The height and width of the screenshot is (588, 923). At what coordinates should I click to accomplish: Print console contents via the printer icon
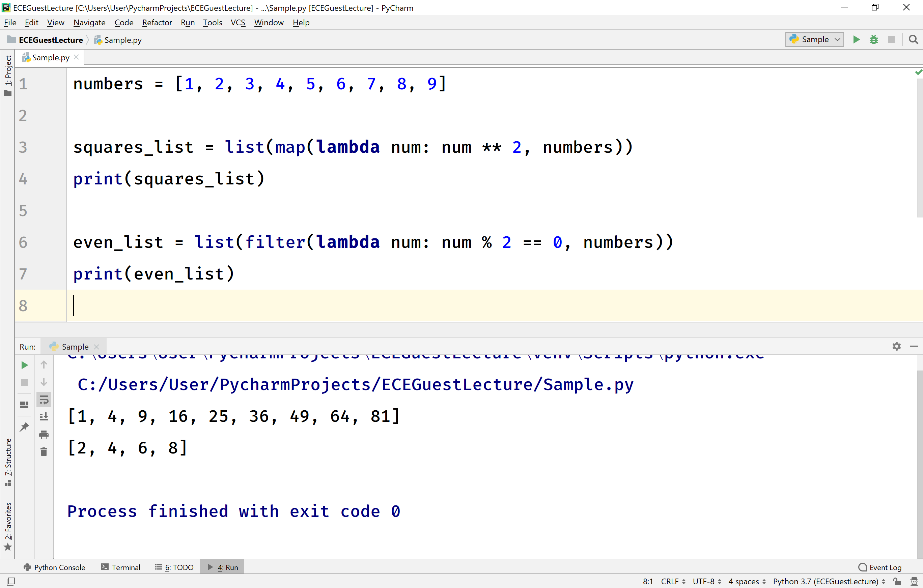(x=44, y=435)
